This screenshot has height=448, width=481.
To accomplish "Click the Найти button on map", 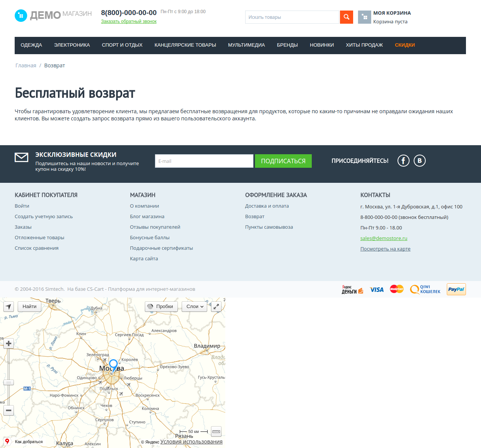I will point(29,307).
